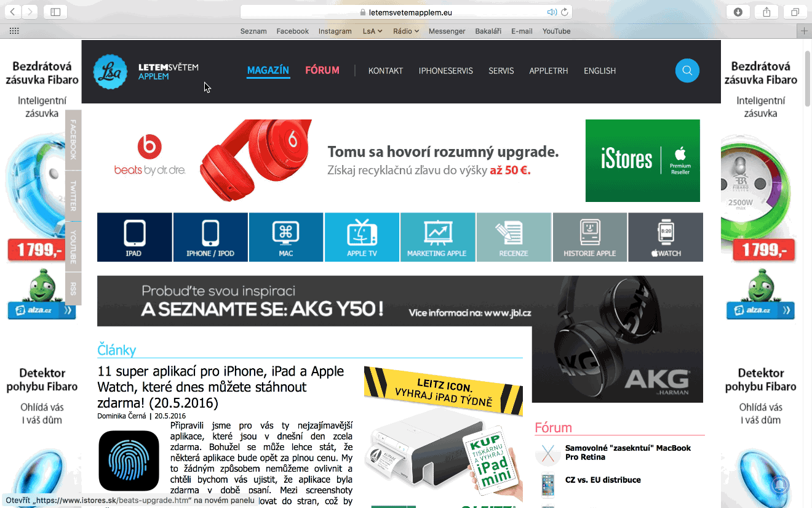Open the fingerprint app icon thumbnail
Image resolution: width=812 pixels, height=508 pixels.
[129, 461]
